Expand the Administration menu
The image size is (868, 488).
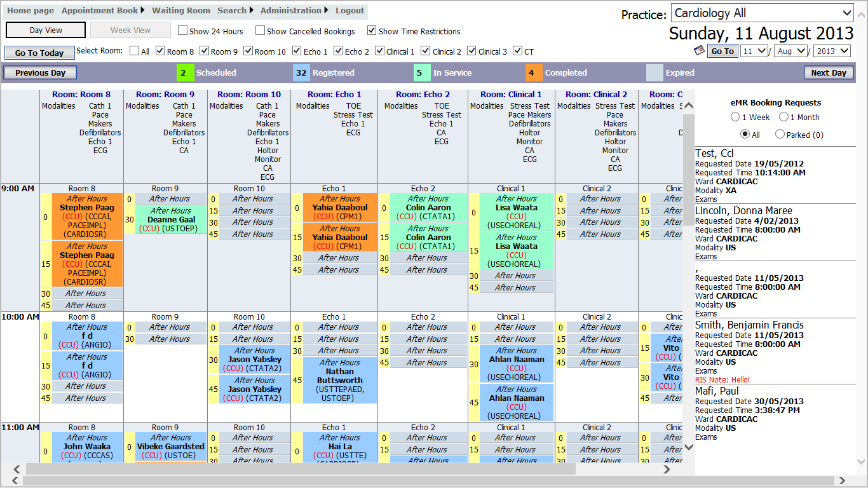point(295,10)
